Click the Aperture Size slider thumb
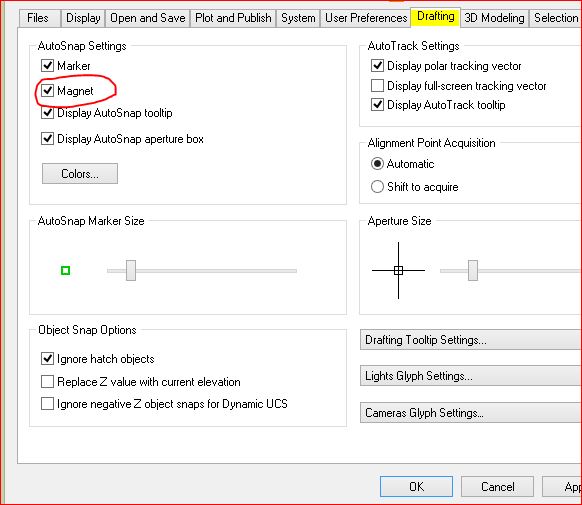This screenshot has height=505, width=582. pos(473,270)
